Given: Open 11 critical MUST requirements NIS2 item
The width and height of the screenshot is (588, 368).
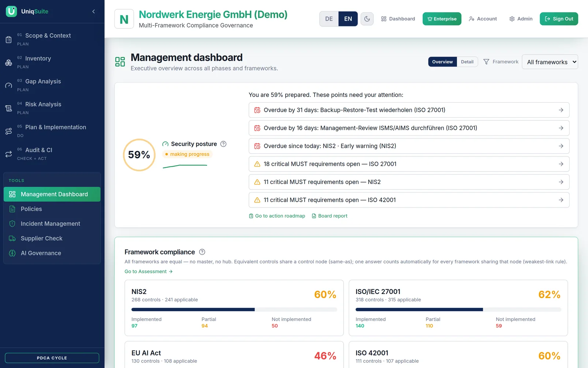Looking at the screenshot, I should click(409, 182).
